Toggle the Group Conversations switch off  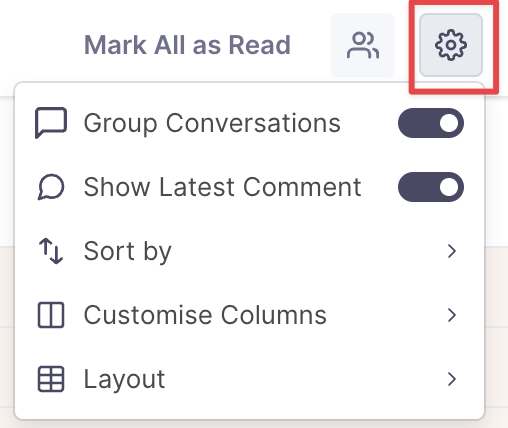tap(431, 123)
